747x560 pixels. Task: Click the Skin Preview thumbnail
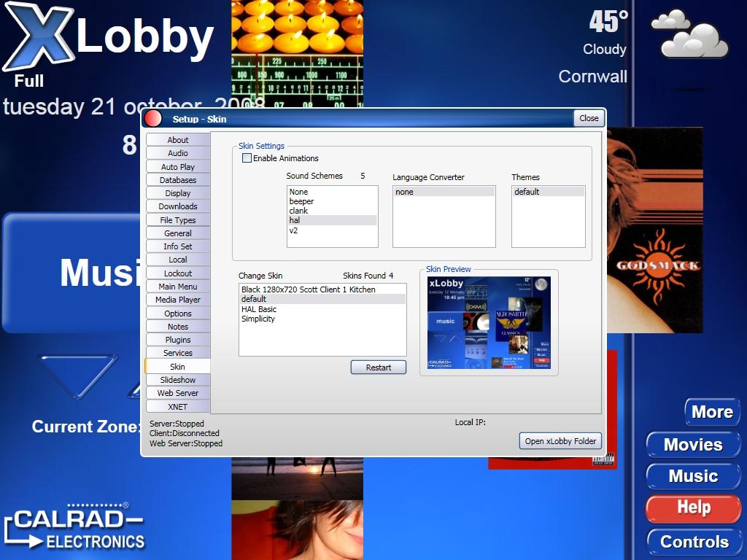pyautogui.click(x=489, y=322)
